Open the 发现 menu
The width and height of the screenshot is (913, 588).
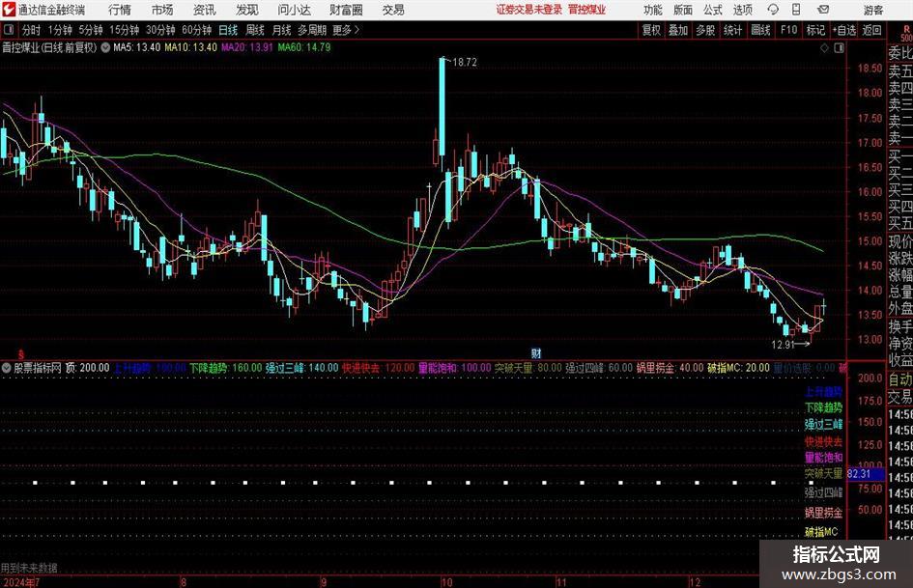(x=247, y=10)
